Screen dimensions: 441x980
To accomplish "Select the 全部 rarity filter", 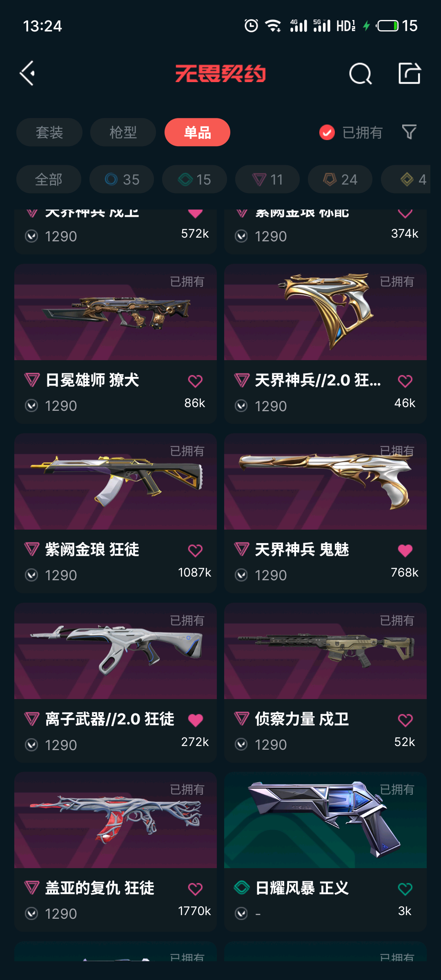I will coord(49,179).
